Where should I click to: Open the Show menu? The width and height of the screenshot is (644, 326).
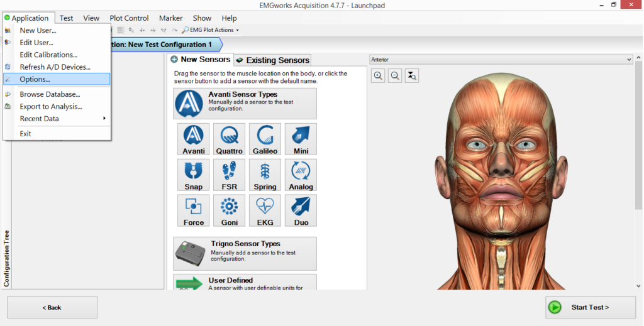[x=202, y=18]
